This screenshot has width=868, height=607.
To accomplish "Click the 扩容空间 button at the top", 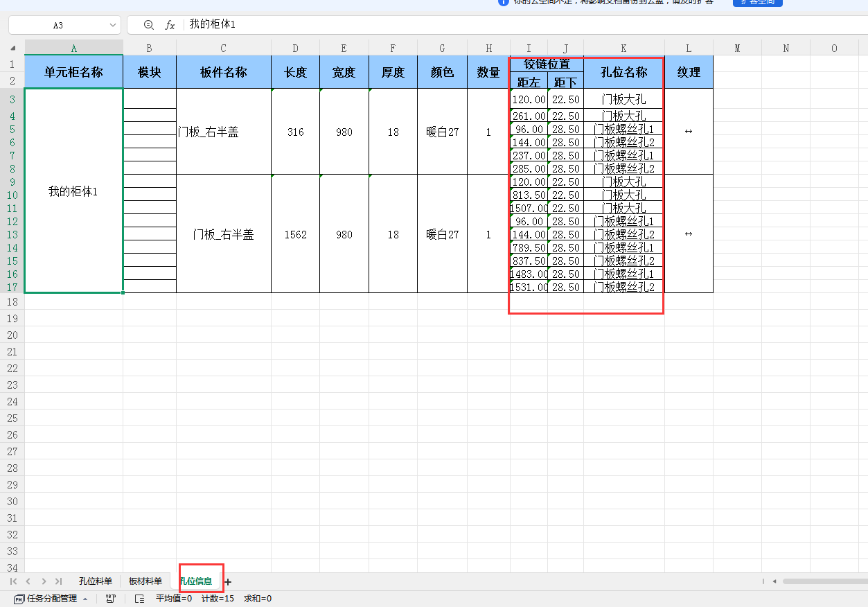I will coord(756,3).
